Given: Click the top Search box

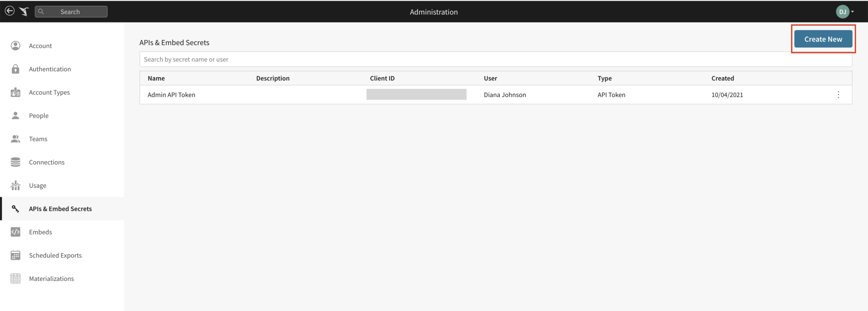Looking at the screenshot, I should pyautogui.click(x=71, y=12).
